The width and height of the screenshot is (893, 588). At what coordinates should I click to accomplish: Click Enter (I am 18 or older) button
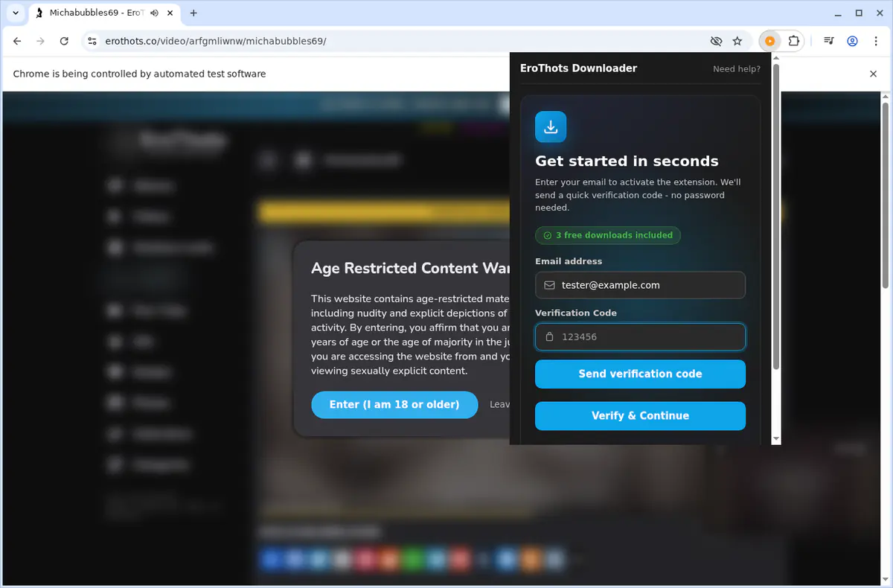(x=394, y=404)
